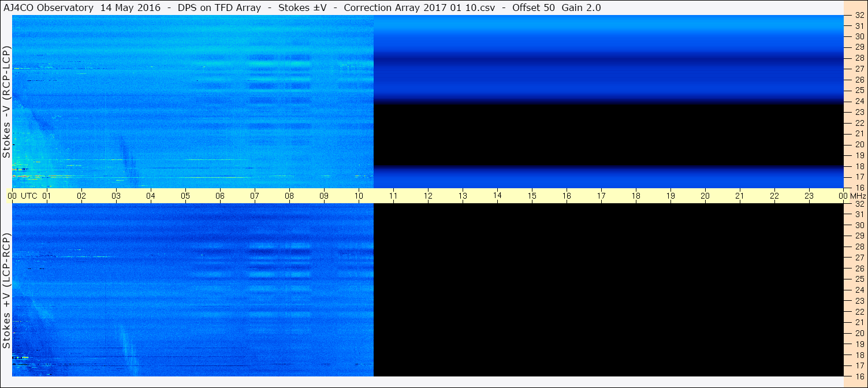Select hour 05 on the time axis
Image resolution: width=868 pixels, height=388 pixels.
point(185,196)
